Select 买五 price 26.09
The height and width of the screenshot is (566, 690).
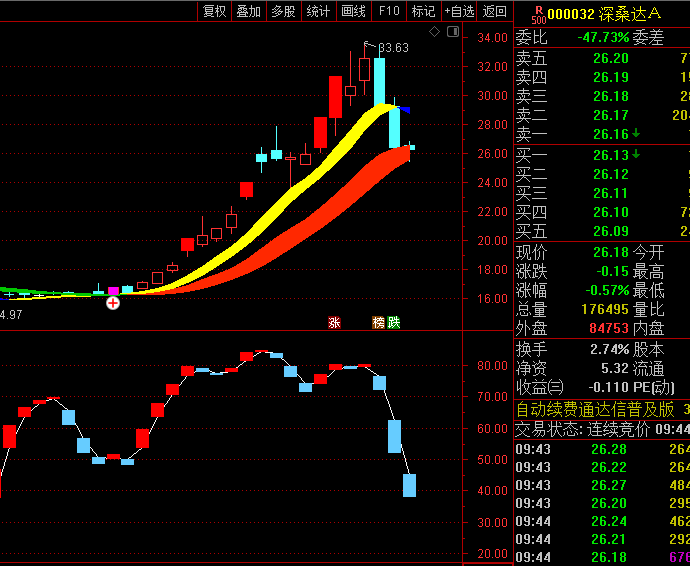(x=611, y=231)
